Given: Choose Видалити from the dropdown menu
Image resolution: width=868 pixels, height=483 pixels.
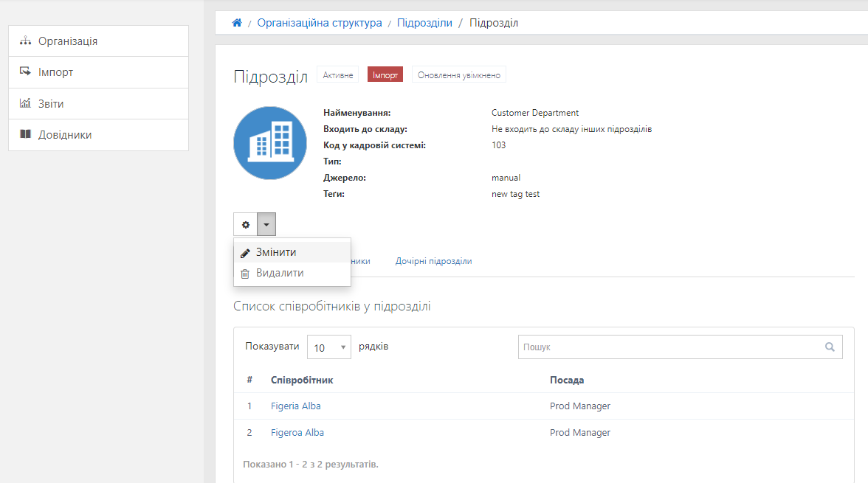Looking at the screenshot, I should [292, 273].
